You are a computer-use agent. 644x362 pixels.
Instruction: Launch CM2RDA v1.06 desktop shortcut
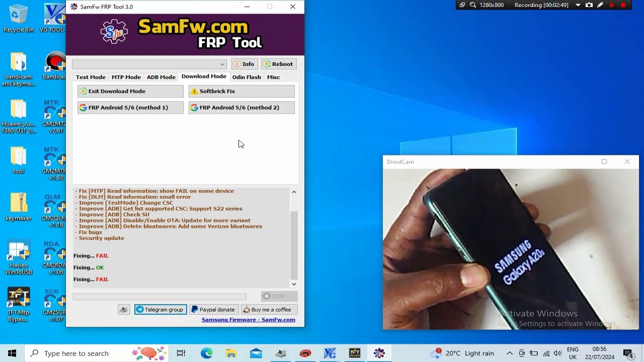54,258
